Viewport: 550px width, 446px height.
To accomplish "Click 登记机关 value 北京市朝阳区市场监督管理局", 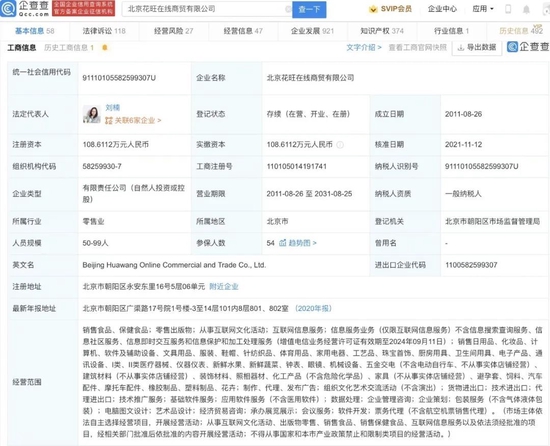I will point(492,221).
